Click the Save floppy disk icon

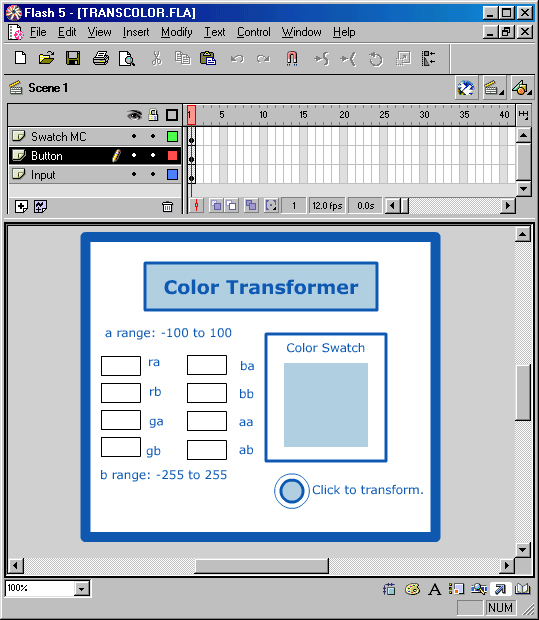coord(73,59)
